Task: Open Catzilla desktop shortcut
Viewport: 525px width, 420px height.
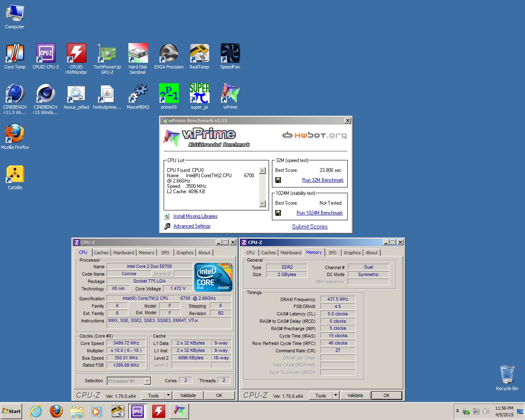Action: click(15, 177)
